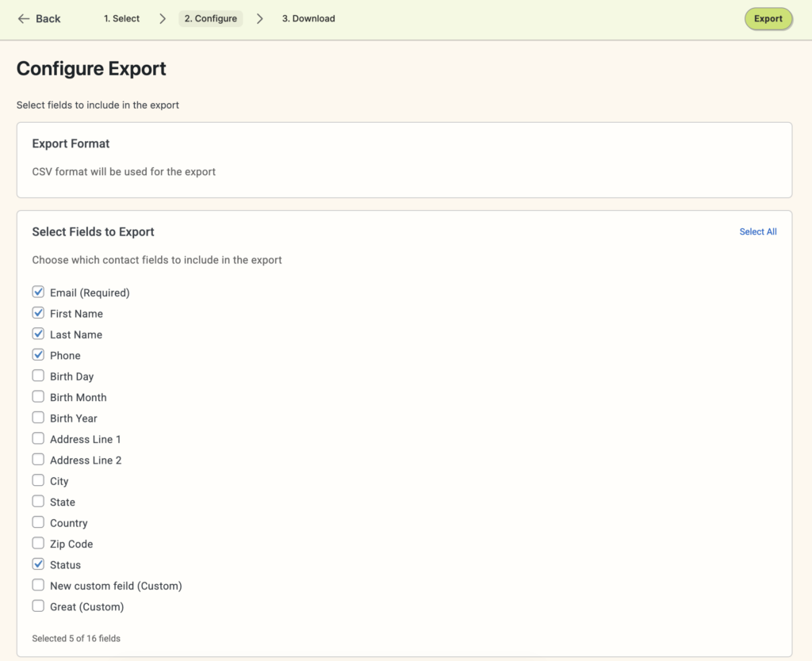Screen dimensions: 812x661
Task: Go to the 3. Download step
Action: (308, 18)
